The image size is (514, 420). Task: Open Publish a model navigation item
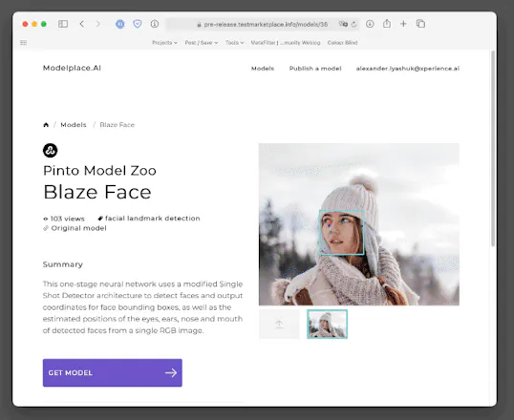tap(315, 69)
